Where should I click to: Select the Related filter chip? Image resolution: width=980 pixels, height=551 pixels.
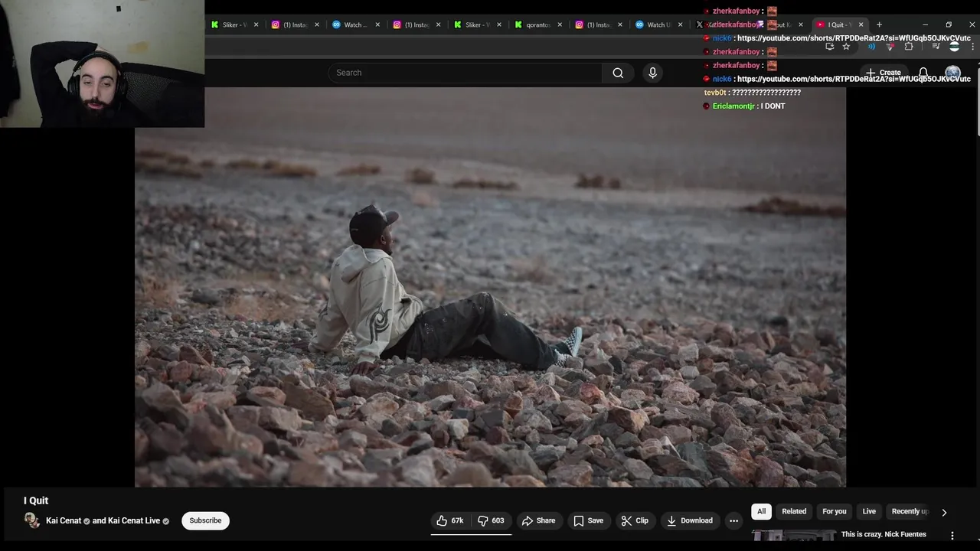tap(794, 511)
